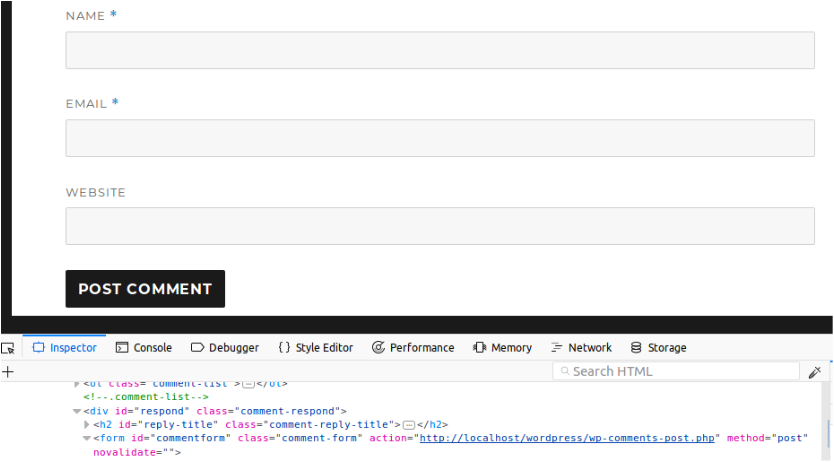Open the Performance panel
Screen dimensions: 834x462
[413, 348]
